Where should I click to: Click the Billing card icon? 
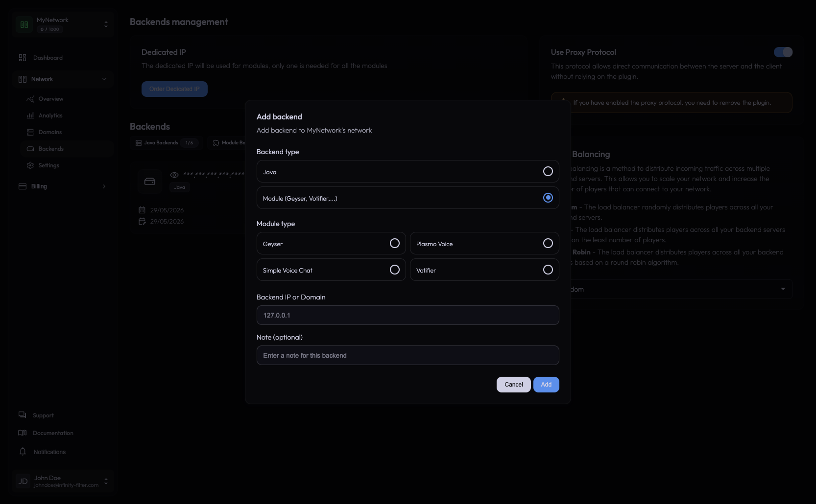23,186
